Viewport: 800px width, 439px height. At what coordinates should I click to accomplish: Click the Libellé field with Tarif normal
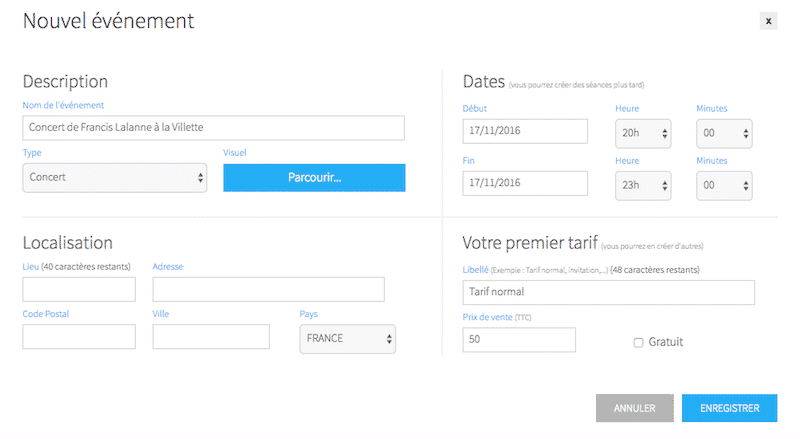click(608, 292)
